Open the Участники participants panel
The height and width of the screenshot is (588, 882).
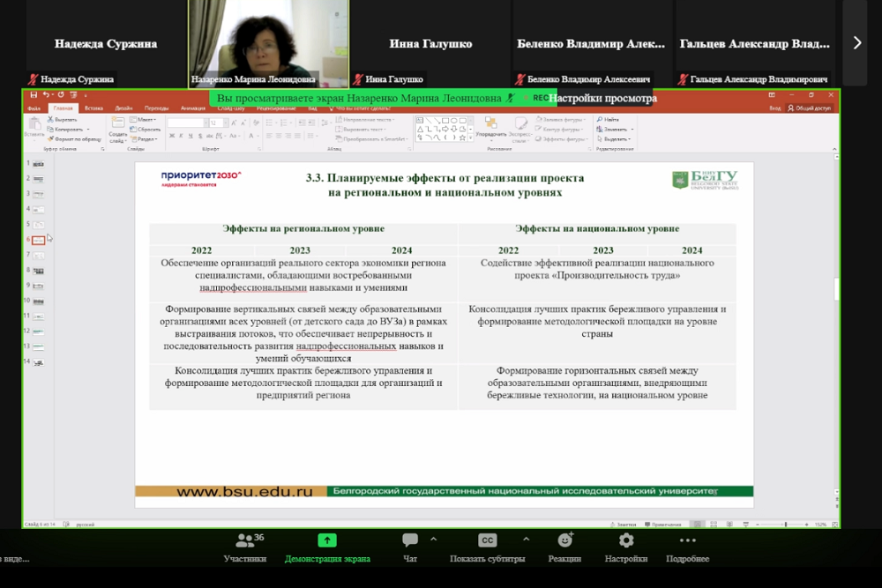point(244,541)
